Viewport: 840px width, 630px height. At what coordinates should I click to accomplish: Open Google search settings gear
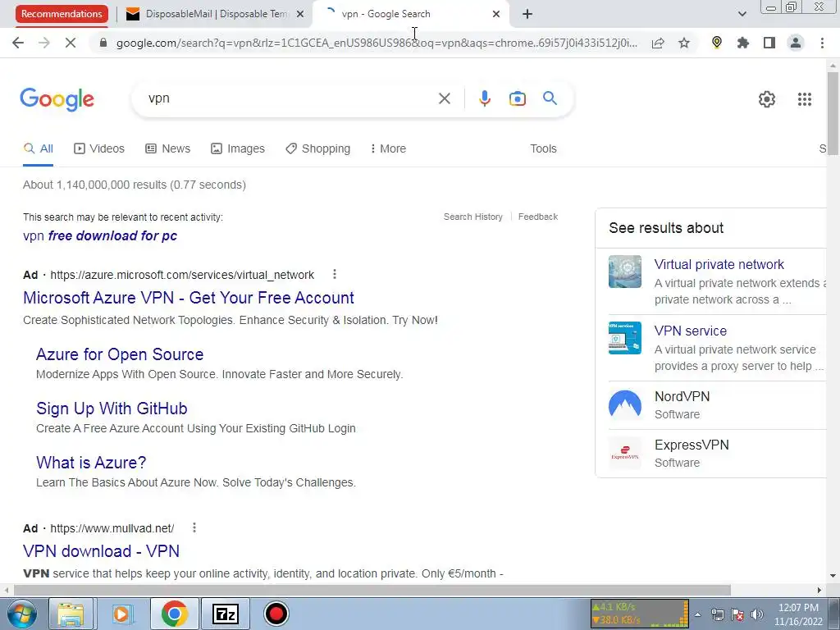tap(767, 99)
